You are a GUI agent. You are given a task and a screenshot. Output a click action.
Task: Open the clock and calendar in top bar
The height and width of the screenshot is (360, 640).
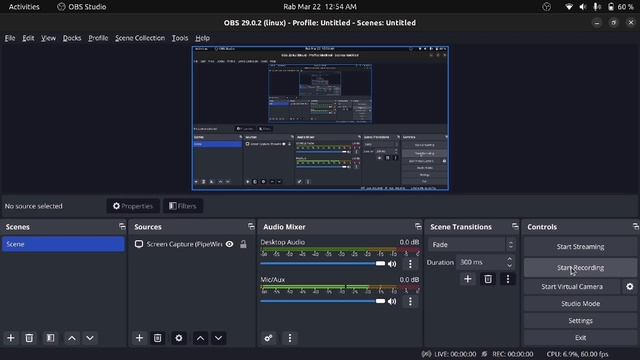click(x=320, y=7)
